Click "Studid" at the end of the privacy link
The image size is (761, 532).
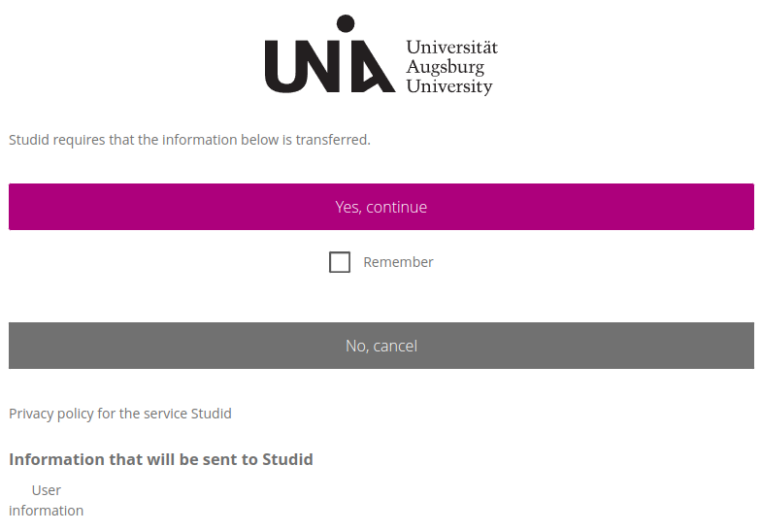[212, 414]
